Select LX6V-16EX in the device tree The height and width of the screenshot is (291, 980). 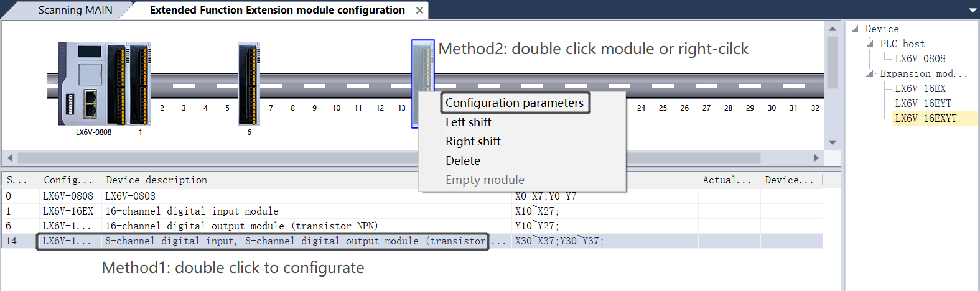(x=920, y=89)
